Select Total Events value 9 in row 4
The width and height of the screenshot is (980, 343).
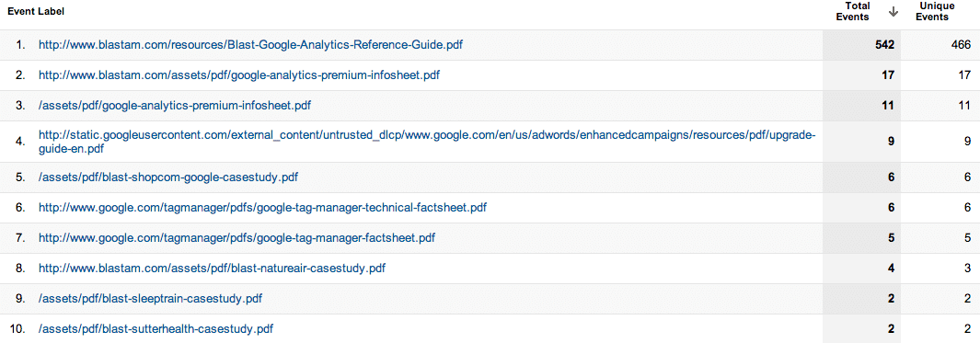pyautogui.click(x=892, y=142)
